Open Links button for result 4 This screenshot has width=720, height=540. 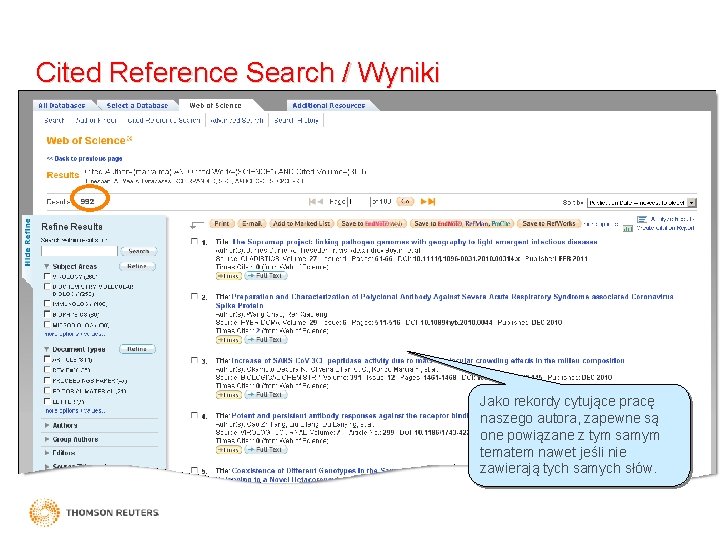(x=228, y=450)
